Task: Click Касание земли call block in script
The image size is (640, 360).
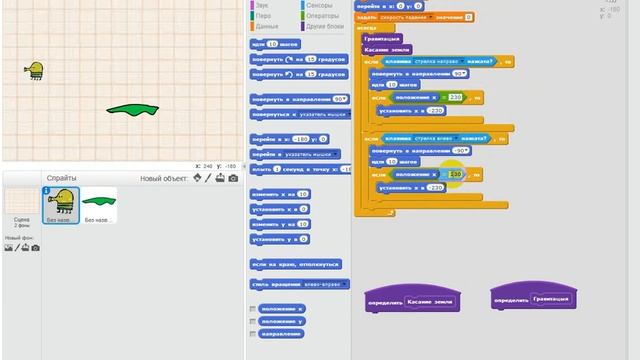Action: (387, 50)
